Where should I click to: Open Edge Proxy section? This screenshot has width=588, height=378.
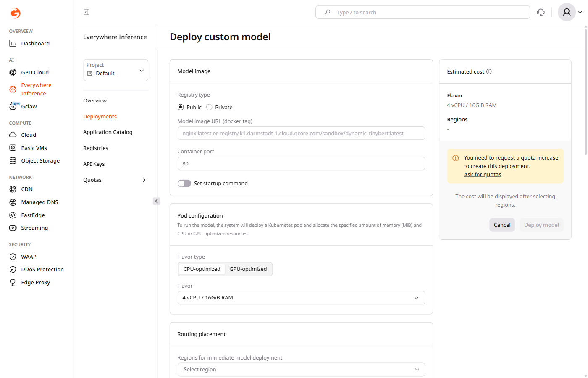click(x=29, y=282)
